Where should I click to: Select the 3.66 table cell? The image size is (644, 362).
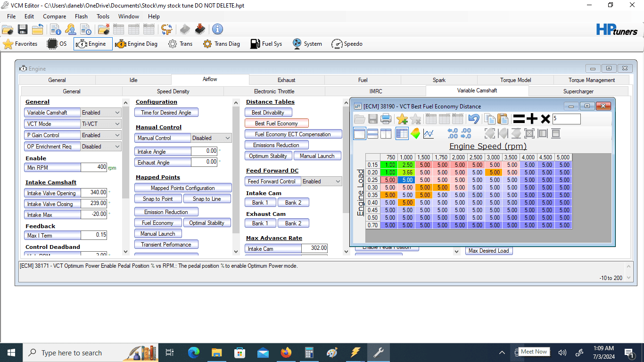point(406,173)
